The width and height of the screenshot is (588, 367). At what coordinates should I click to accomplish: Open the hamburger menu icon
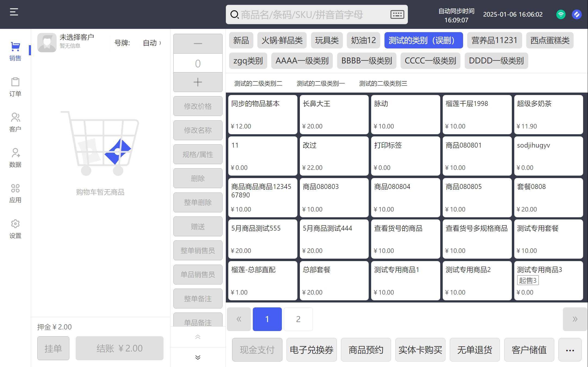pos(14,12)
